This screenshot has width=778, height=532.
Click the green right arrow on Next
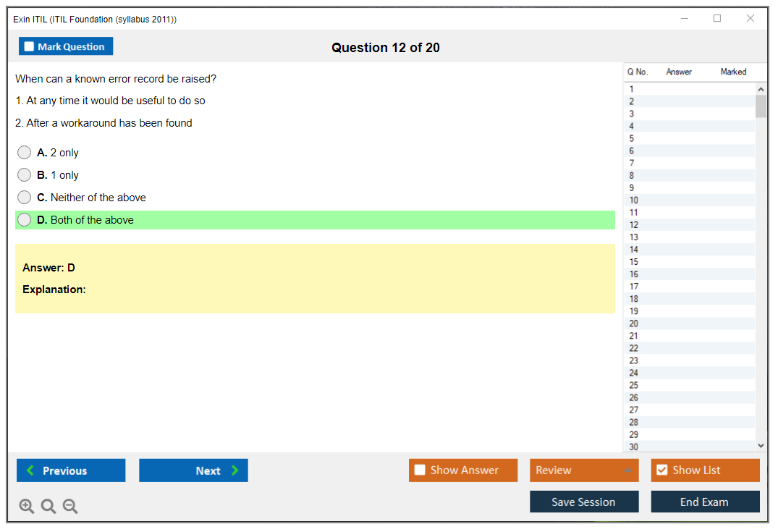(x=234, y=470)
